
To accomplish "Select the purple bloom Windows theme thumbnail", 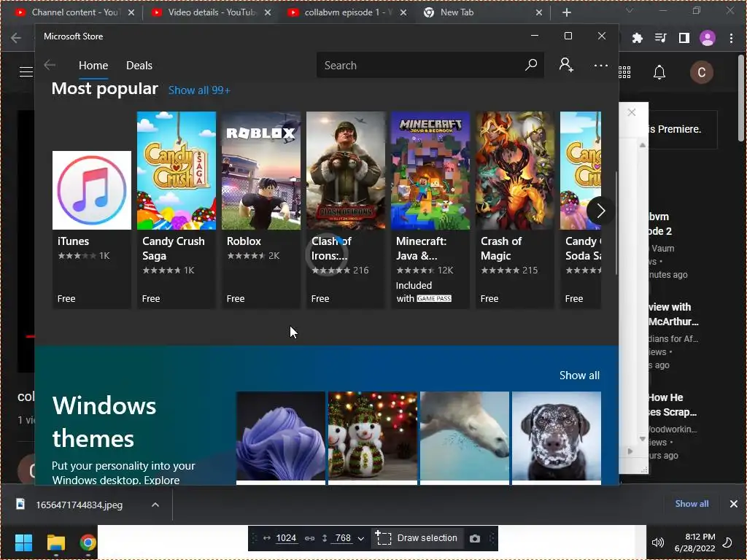I will 281,437.
